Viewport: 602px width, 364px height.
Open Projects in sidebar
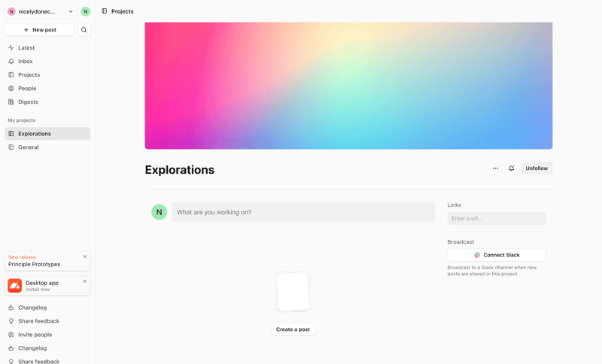tap(47, 74)
